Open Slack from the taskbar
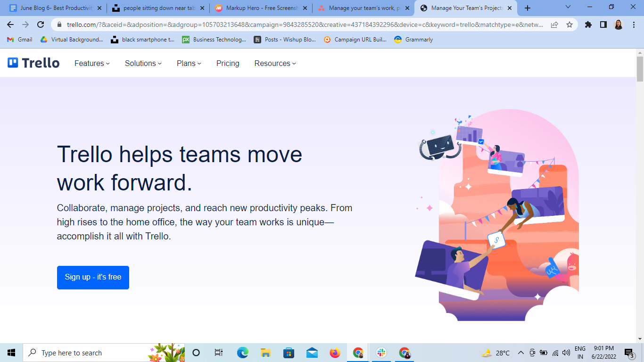The width and height of the screenshot is (644, 362). tap(381, 353)
